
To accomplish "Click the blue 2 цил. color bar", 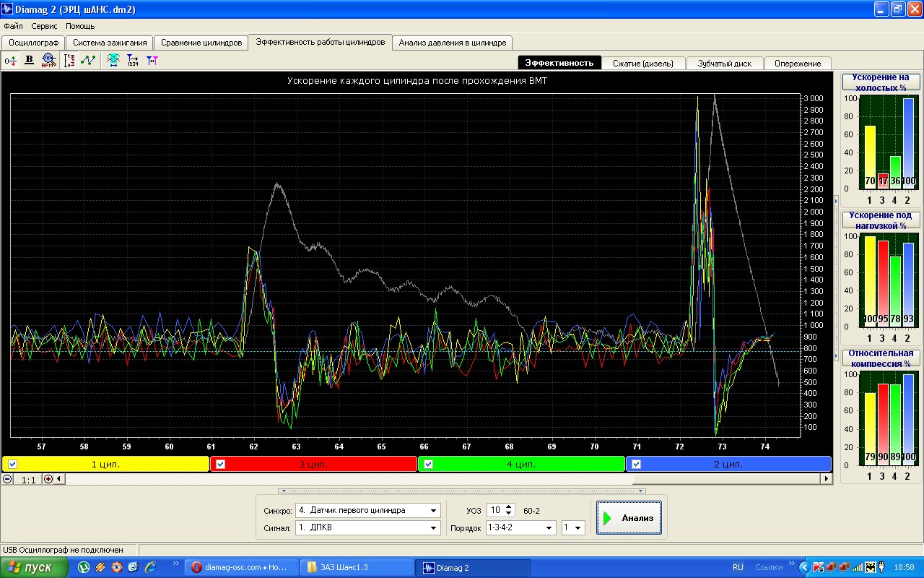I will [x=728, y=465].
